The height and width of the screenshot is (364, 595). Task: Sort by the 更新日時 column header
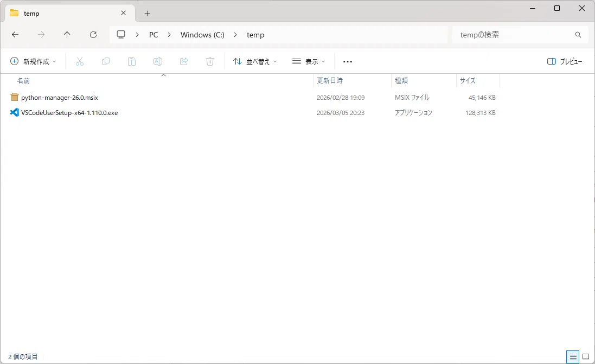tap(330, 80)
